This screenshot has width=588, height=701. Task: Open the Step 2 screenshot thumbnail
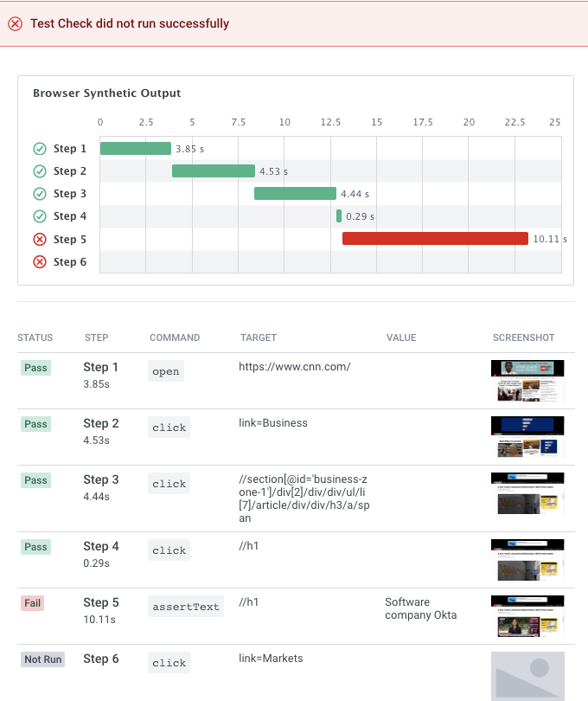click(x=527, y=437)
